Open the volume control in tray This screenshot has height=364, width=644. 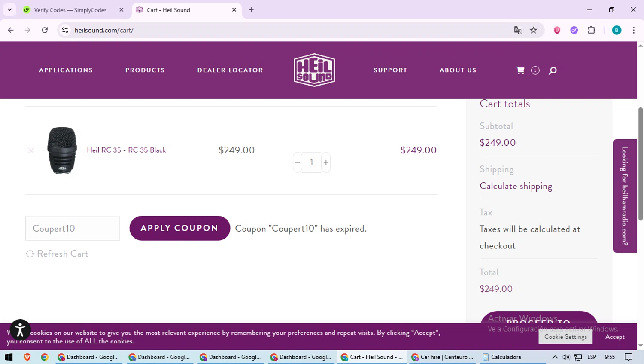[x=566, y=357]
